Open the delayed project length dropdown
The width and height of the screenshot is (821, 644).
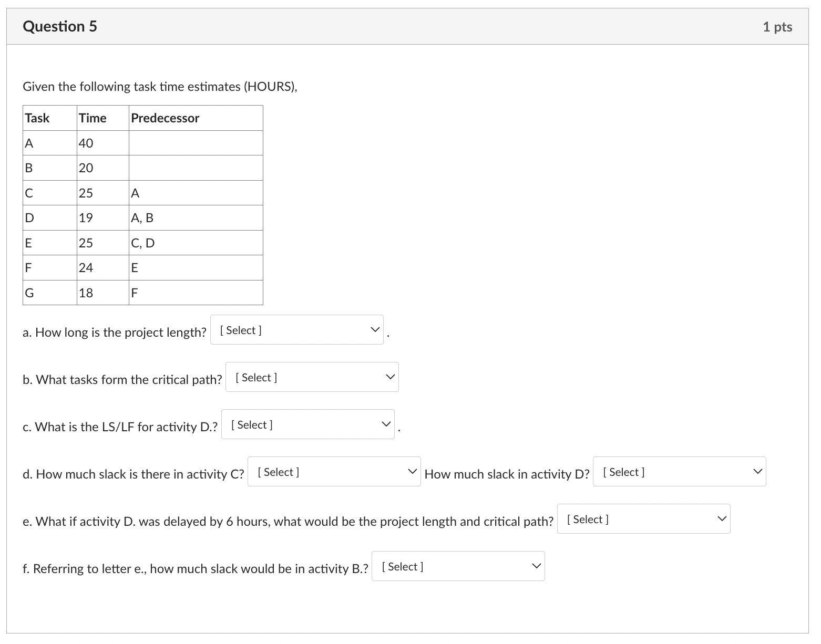click(643, 518)
